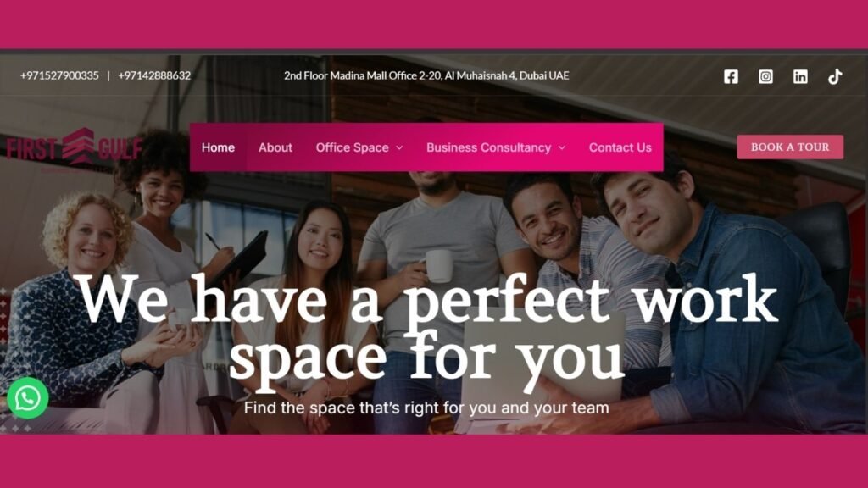Open the TikTok profile icon
This screenshot has width=868, height=488.
click(835, 76)
